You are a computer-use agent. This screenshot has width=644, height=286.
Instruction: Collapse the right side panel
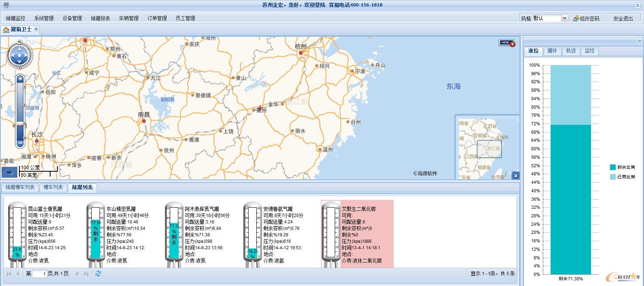pyautogui.click(x=639, y=41)
